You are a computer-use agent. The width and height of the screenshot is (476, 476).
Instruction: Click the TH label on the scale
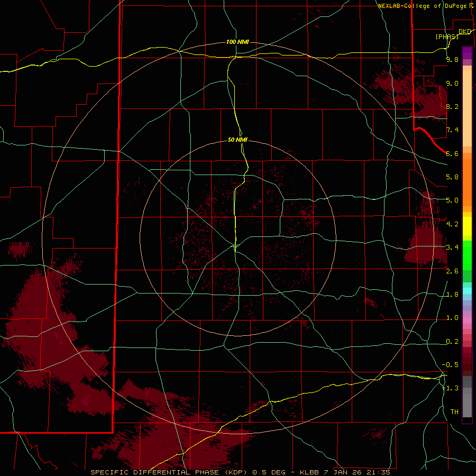454,412
